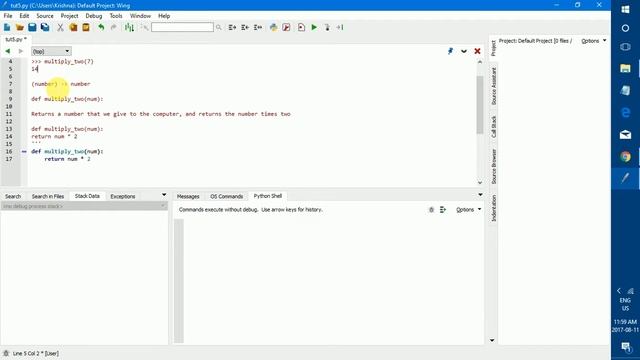Click the first indent toolbar icon
The height and width of the screenshot is (360, 640).
pyautogui.click(x=232, y=27)
